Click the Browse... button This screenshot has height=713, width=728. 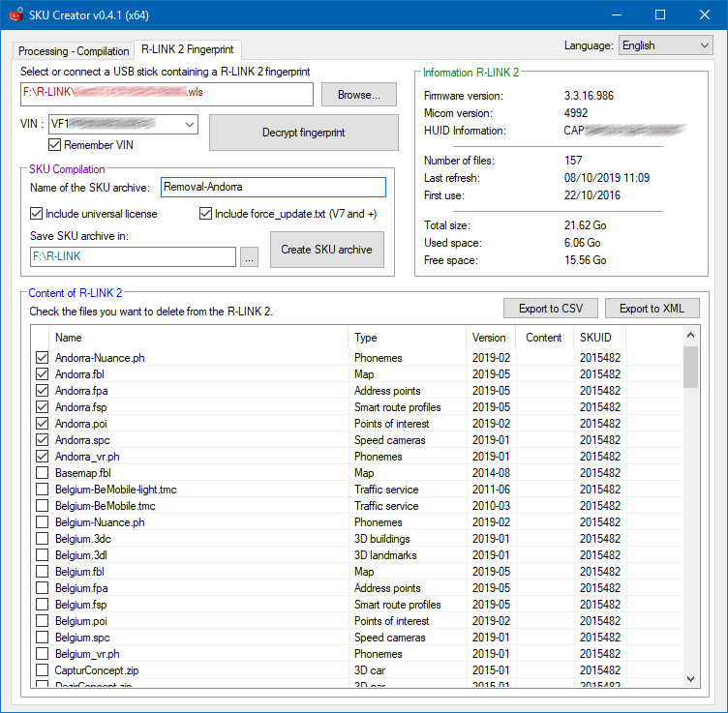click(359, 94)
